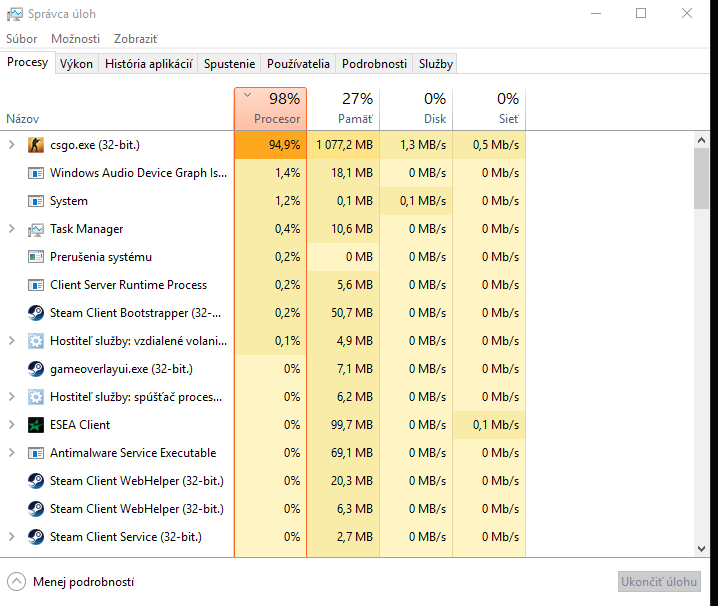Image resolution: width=718 pixels, height=606 pixels.
Task: Expand the Task Manager process entry
Action: point(12,229)
